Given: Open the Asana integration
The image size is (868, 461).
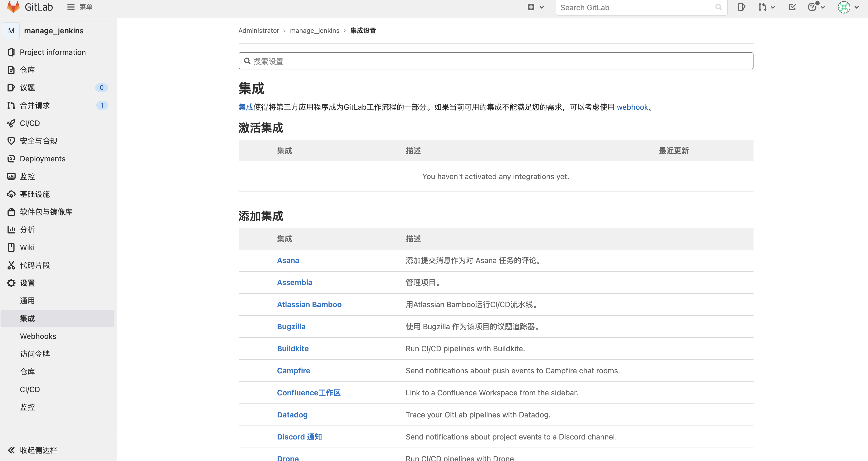Looking at the screenshot, I should pyautogui.click(x=288, y=260).
